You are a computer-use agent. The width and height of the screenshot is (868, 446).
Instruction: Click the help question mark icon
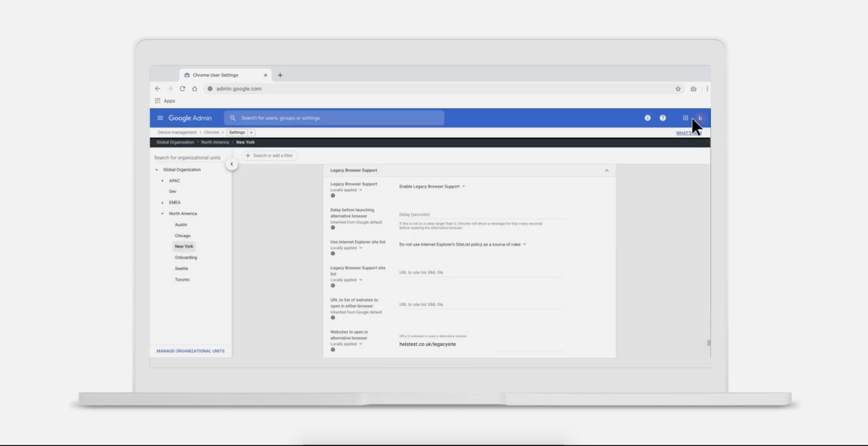coord(662,118)
